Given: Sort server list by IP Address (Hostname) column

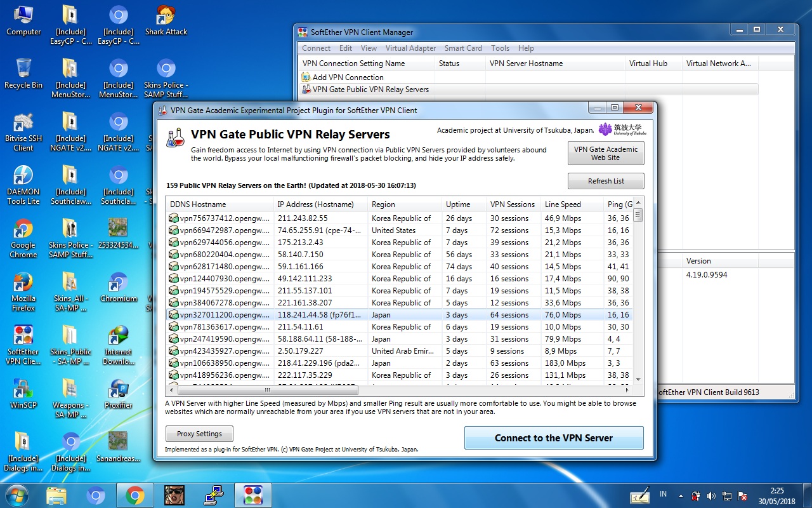Looking at the screenshot, I should (x=320, y=204).
